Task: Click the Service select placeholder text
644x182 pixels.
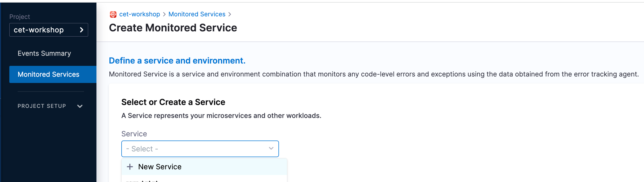Action: click(x=142, y=149)
